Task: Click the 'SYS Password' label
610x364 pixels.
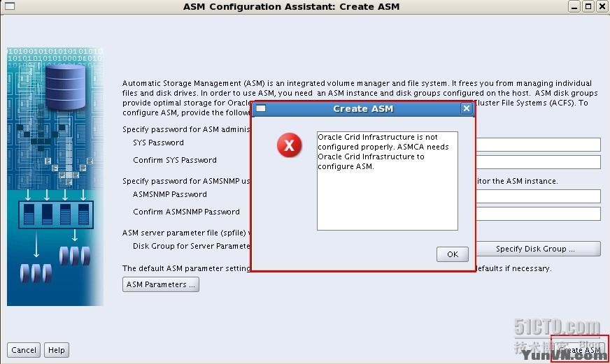Action: pos(158,143)
